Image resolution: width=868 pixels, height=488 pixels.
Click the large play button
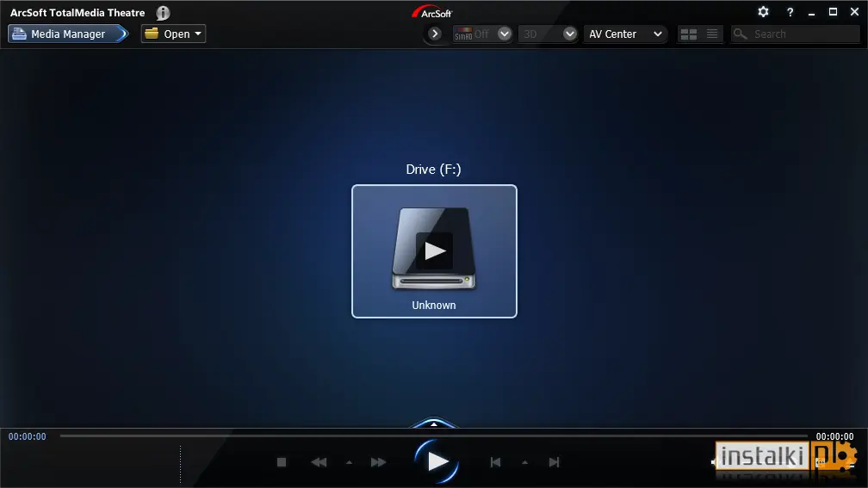(x=437, y=461)
